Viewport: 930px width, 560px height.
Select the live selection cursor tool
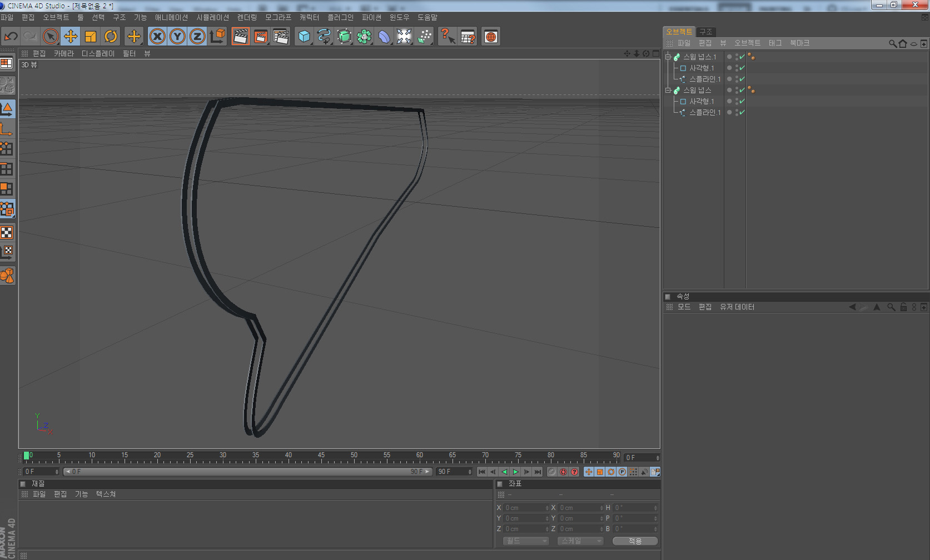pos(50,37)
